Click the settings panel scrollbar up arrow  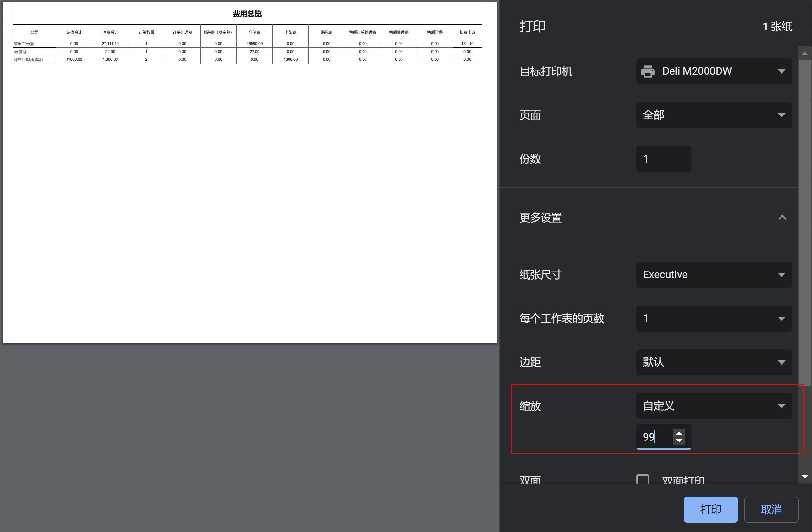point(805,53)
